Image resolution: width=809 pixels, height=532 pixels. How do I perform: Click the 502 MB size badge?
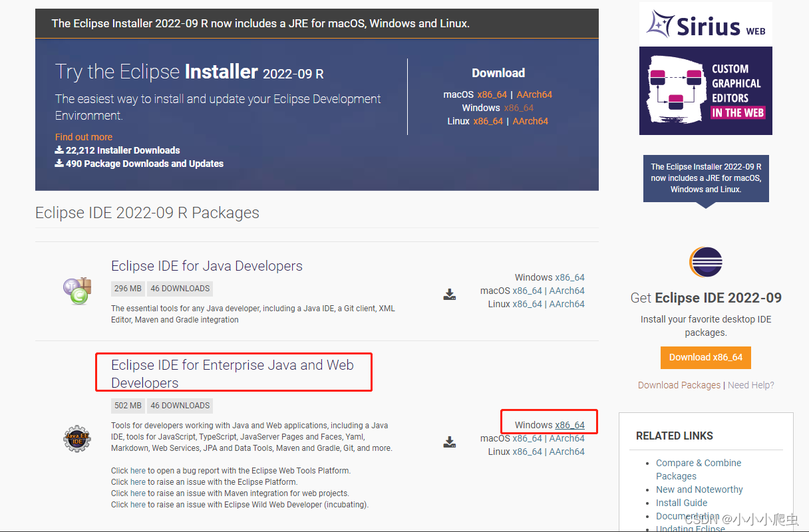[x=128, y=406]
